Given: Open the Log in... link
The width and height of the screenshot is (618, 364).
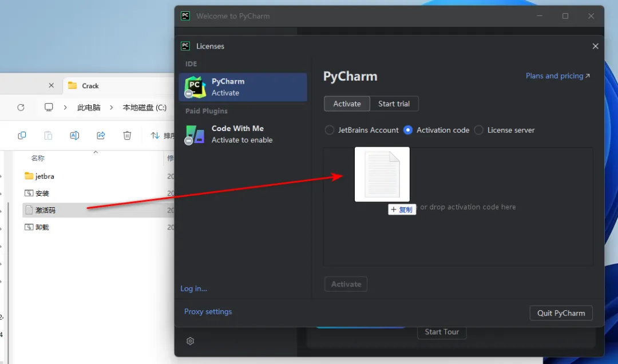Looking at the screenshot, I should click(193, 288).
